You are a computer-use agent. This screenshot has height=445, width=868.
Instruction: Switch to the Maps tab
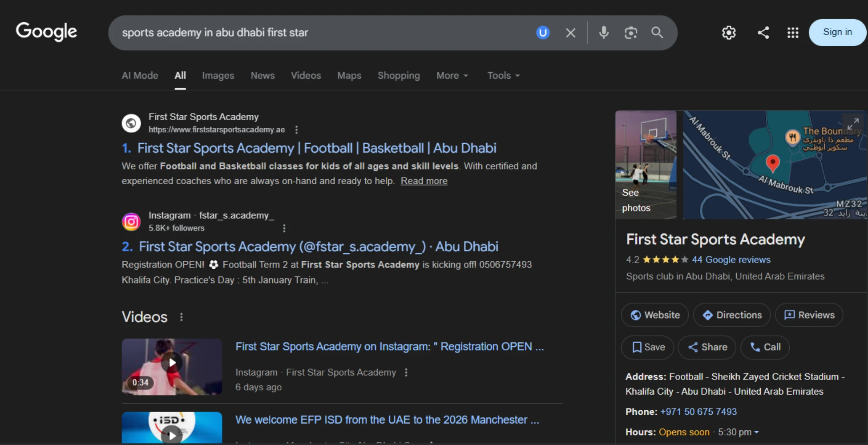point(349,76)
